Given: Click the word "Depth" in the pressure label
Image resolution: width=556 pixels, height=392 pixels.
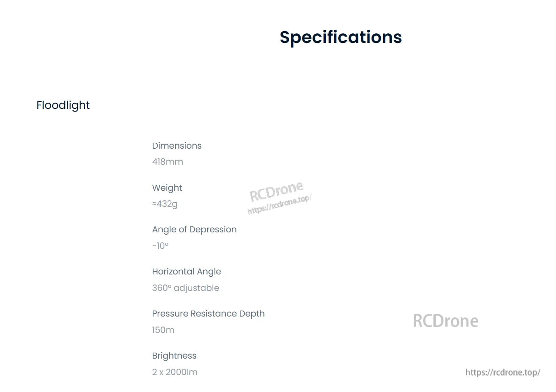Looking at the screenshot, I should click(252, 314).
